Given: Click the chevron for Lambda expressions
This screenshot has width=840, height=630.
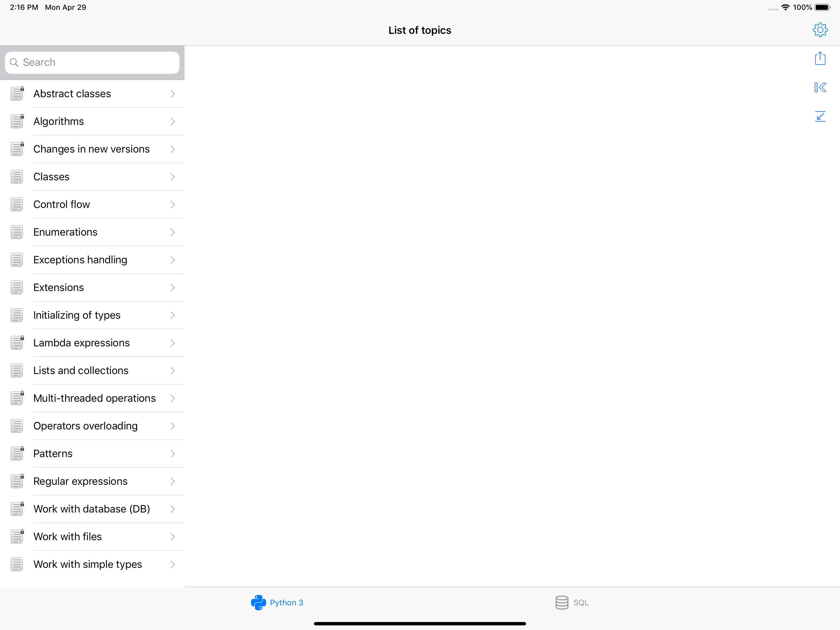Looking at the screenshot, I should [172, 343].
